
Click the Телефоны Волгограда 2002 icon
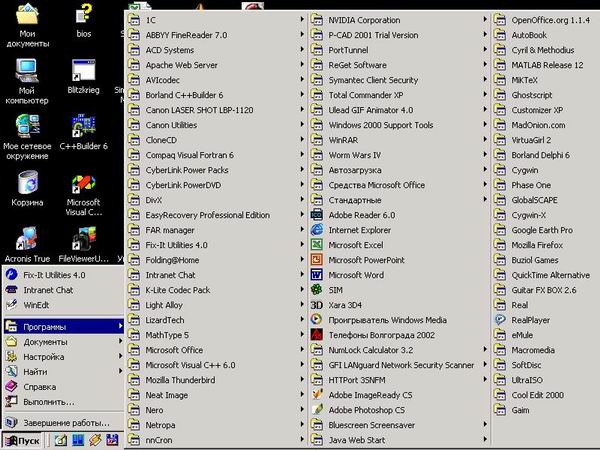point(316,335)
